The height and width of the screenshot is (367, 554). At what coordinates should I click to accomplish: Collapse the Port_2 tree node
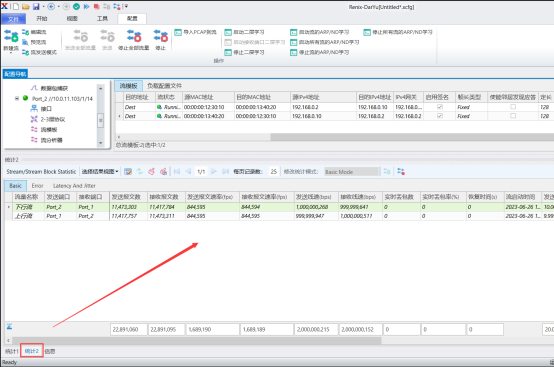(x=17, y=98)
